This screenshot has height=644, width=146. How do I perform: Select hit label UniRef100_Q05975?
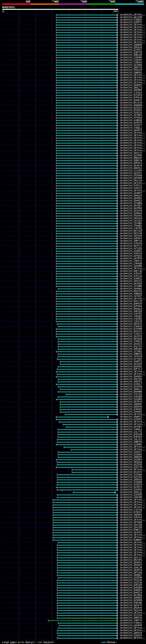click(131, 123)
